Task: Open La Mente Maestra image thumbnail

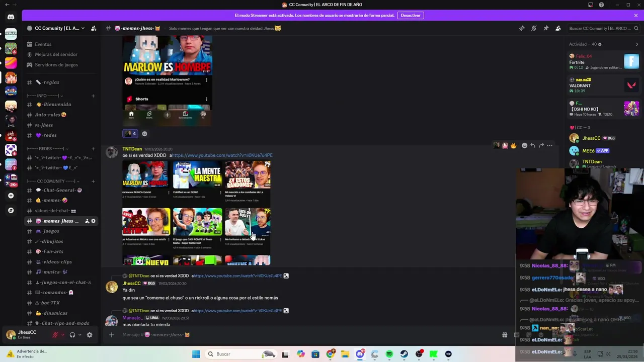Action: click(197, 174)
